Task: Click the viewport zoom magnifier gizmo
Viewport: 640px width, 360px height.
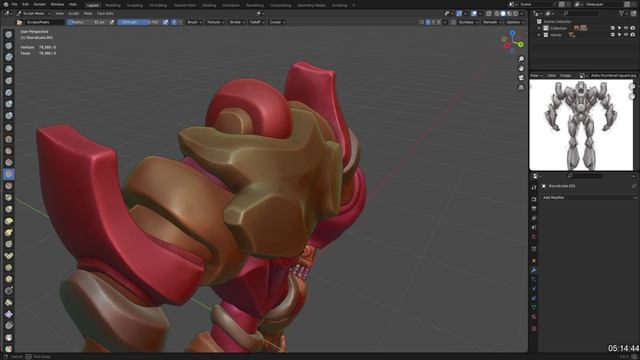Action: [x=521, y=59]
